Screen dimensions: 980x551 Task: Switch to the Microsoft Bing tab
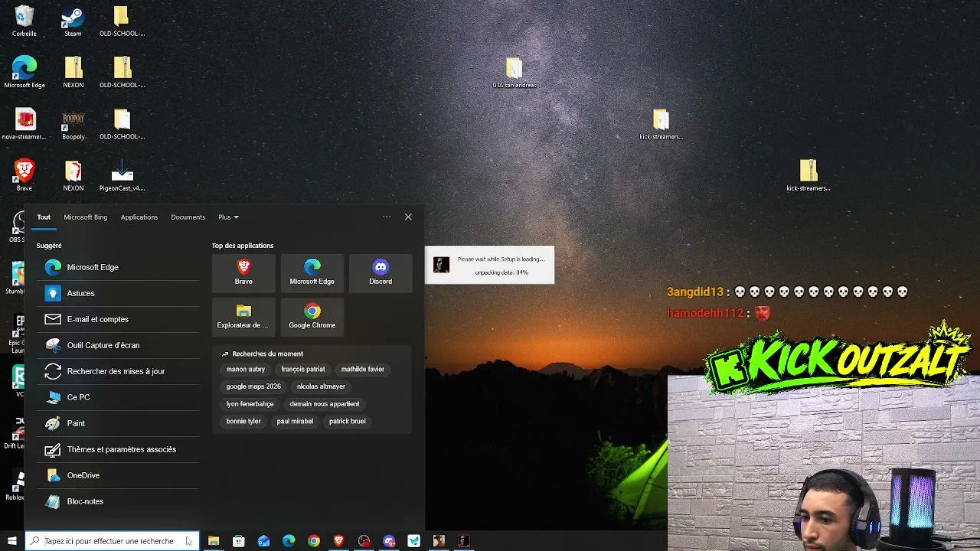(86, 217)
